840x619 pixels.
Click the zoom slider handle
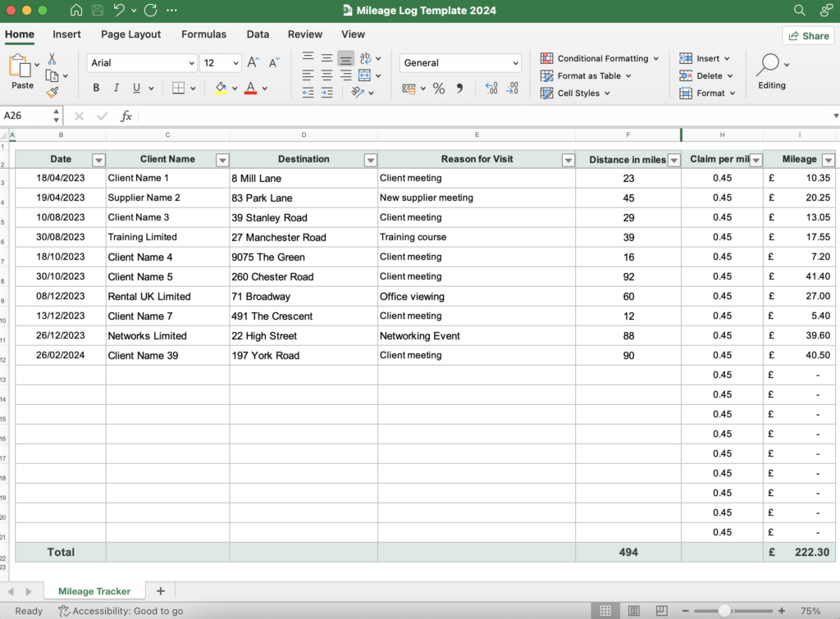pos(724,611)
